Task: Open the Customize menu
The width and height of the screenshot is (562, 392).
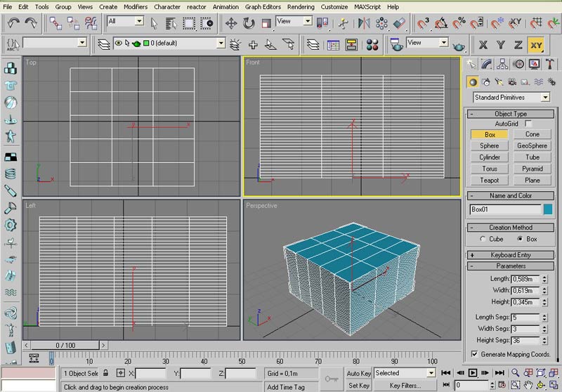Action: click(334, 7)
